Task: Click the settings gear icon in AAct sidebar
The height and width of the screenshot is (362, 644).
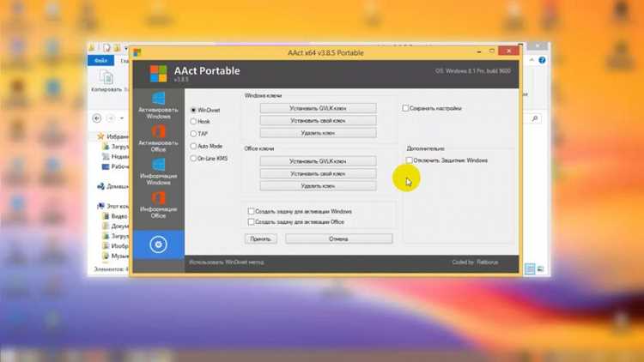Action: (x=158, y=244)
